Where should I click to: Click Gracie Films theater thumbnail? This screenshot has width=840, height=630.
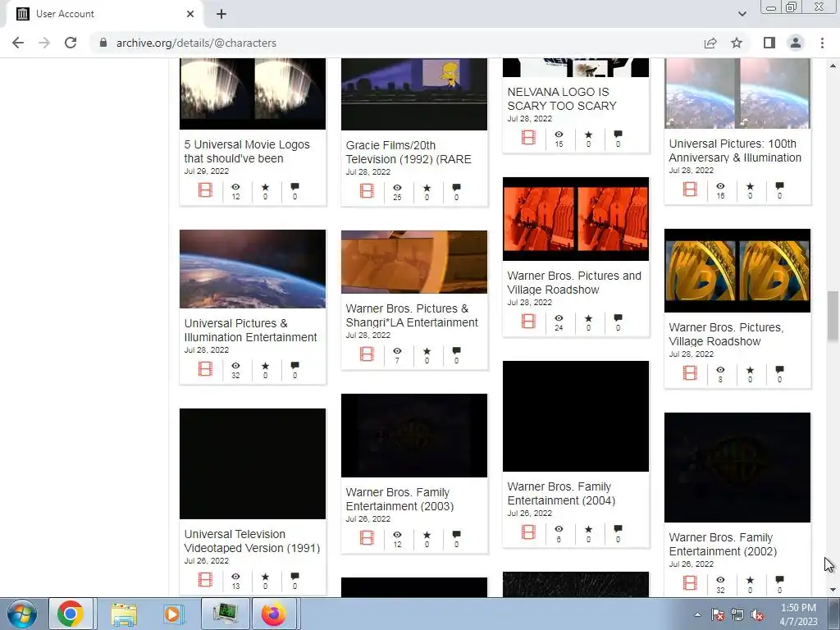414,94
